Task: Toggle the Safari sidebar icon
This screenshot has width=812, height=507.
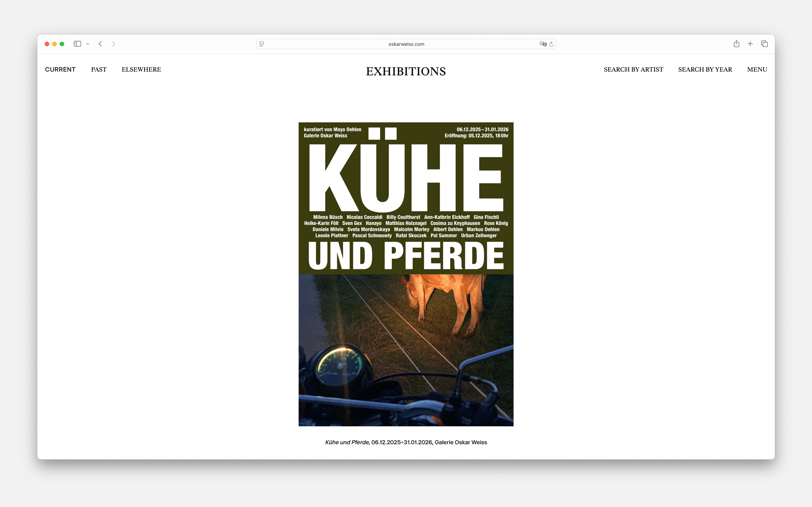Action: coord(77,44)
